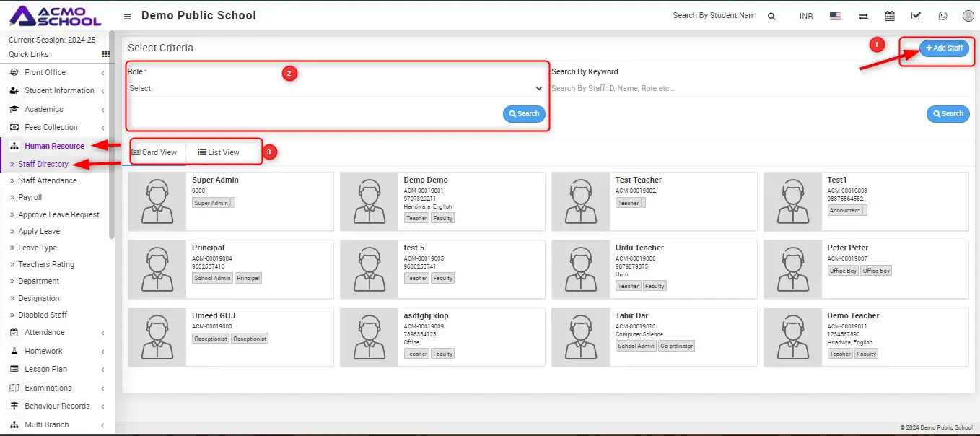
Task: Click the hamburger menu icon beside school name
Action: [128, 17]
